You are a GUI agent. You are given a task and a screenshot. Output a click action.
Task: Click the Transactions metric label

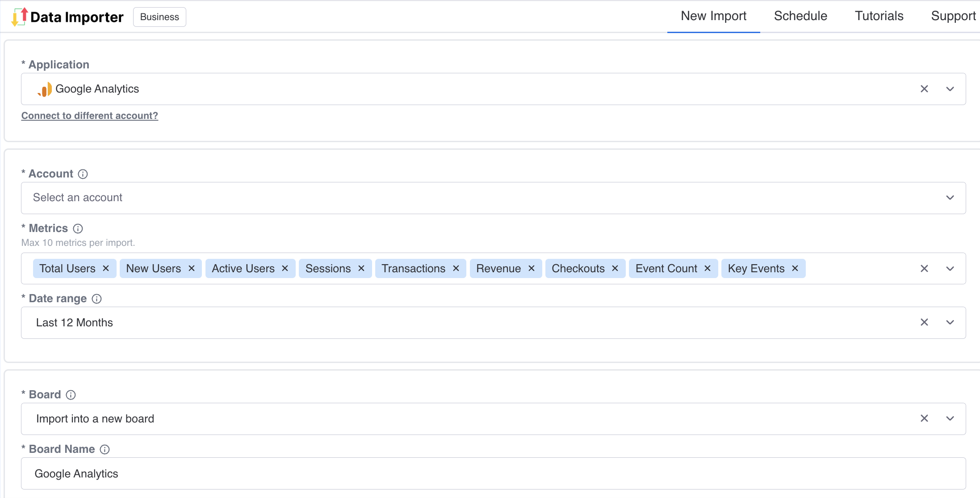(414, 268)
